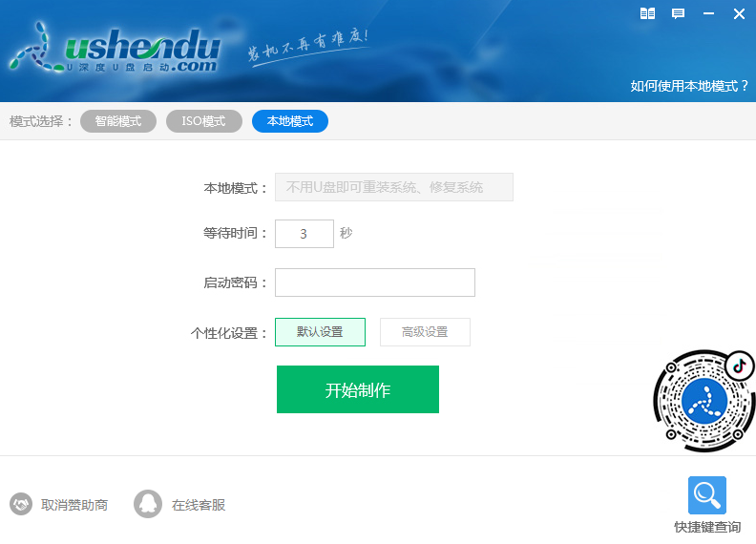Focus the 启动密码 password field
Image resolution: width=756 pixels, height=544 pixels.
click(x=374, y=282)
